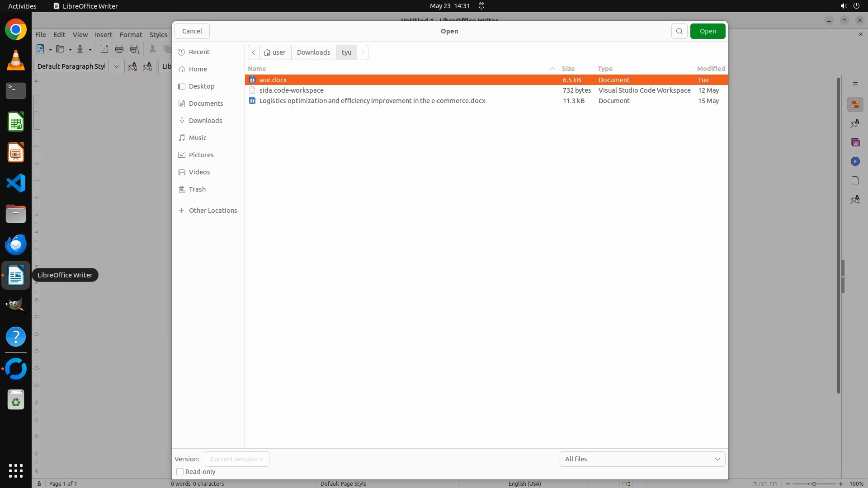Click Name column header to toggle sort
The image size is (868, 488).
(257, 69)
